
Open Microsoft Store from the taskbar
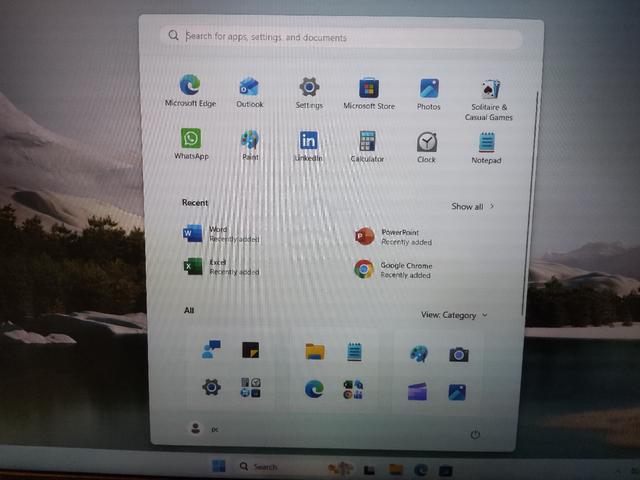coord(445,471)
